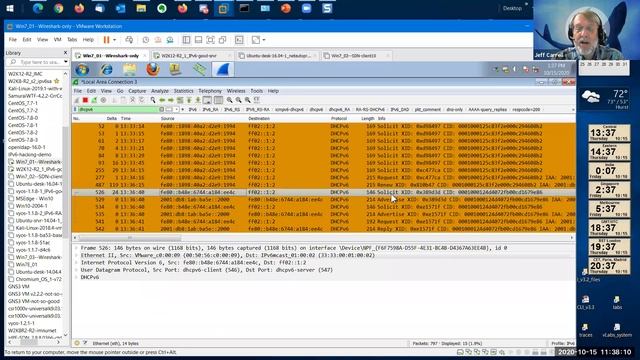Open Wireshark Analyze menu
The height and width of the screenshot is (360, 640).
pos(160,91)
